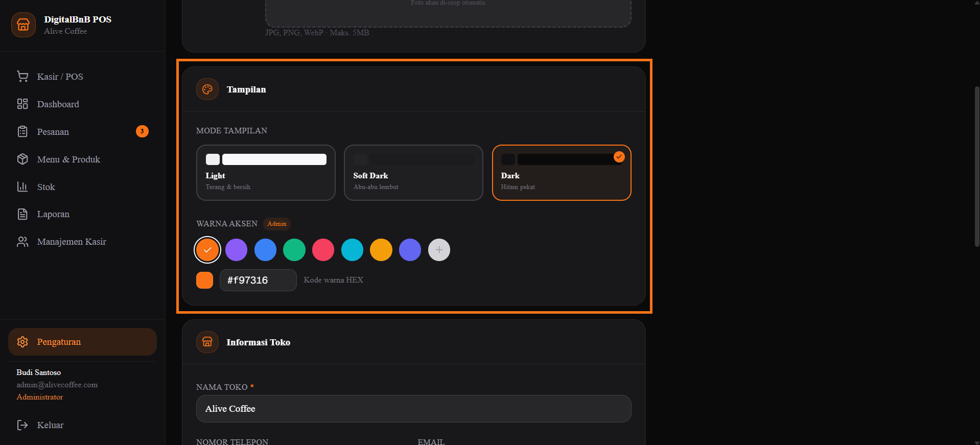This screenshot has width=980, height=445.
Task: Click the cart icon beside Kasir / POS
Action: point(22,77)
